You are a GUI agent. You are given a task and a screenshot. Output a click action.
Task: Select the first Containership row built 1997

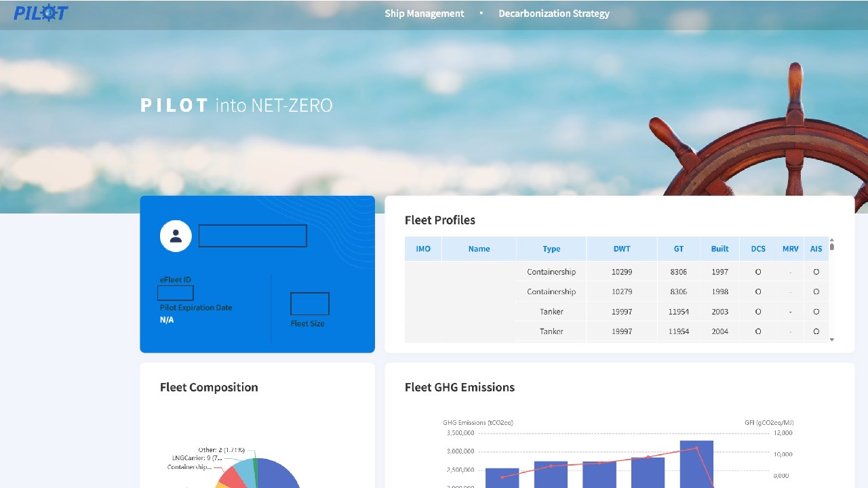pos(616,272)
